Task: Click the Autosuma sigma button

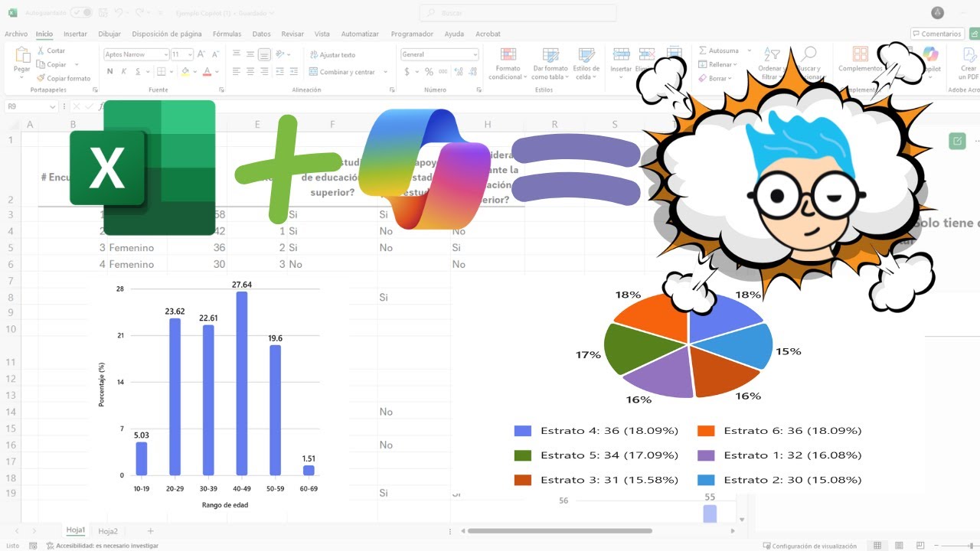Action: pos(719,51)
